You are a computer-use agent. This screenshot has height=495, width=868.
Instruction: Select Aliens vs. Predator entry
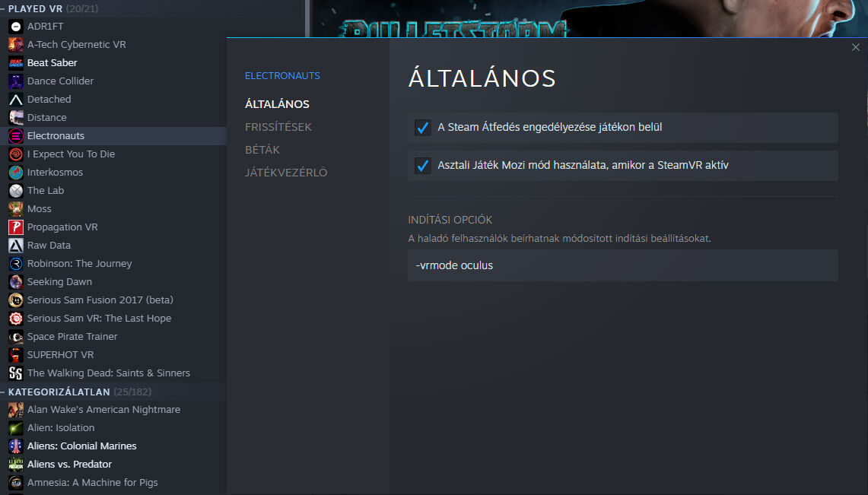point(69,465)
